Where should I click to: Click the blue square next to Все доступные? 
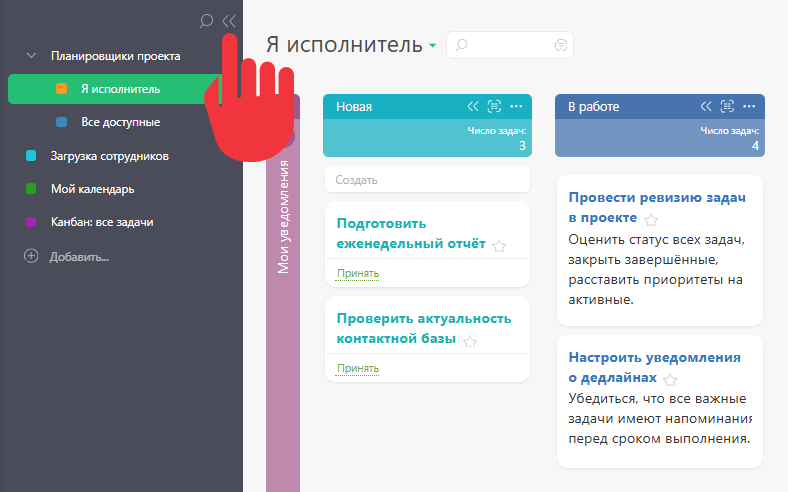[x=61, y=122]
